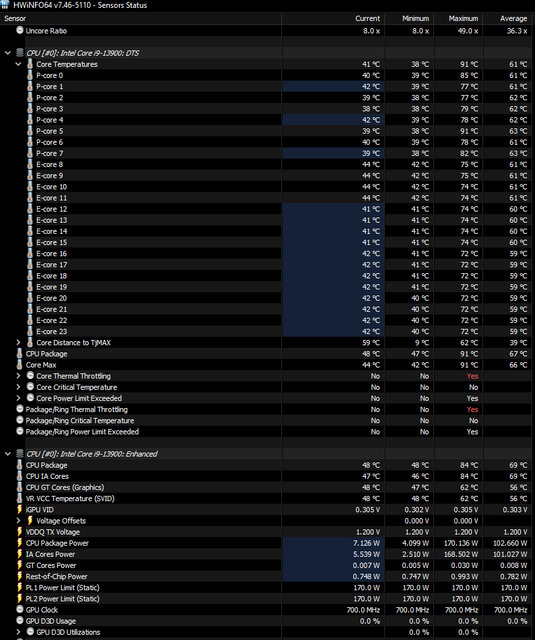
Task: Expand the Voltage Offsets row
Action: coord(18,520)
